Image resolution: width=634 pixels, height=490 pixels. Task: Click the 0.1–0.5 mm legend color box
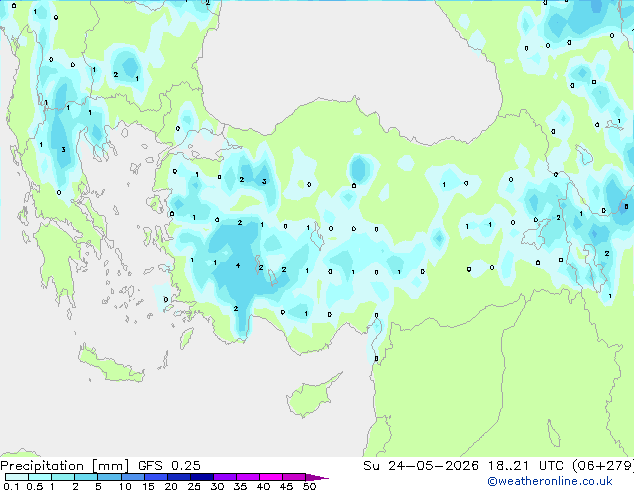pyautogui.click(x=17, y=477)
